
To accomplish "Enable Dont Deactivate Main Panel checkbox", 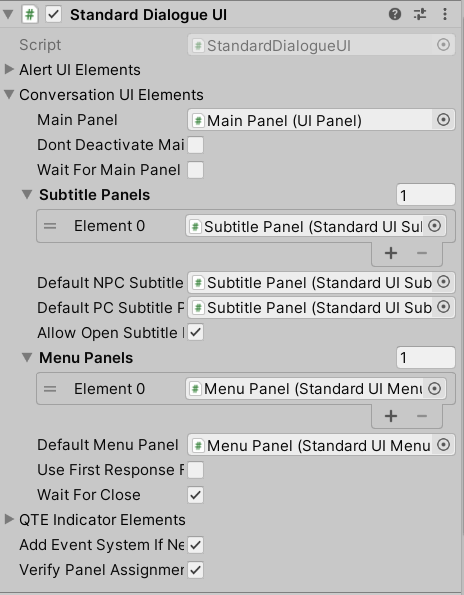I will (x=195, y=145).
